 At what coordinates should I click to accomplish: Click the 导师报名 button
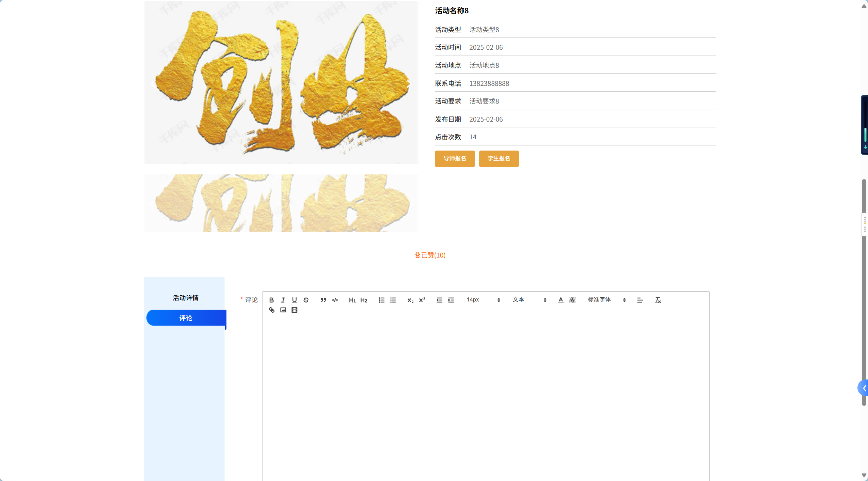click(x=455, y=158)
